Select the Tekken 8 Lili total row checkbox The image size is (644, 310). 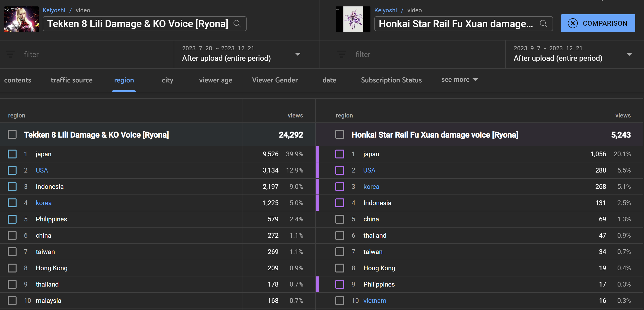pos(12,135)
